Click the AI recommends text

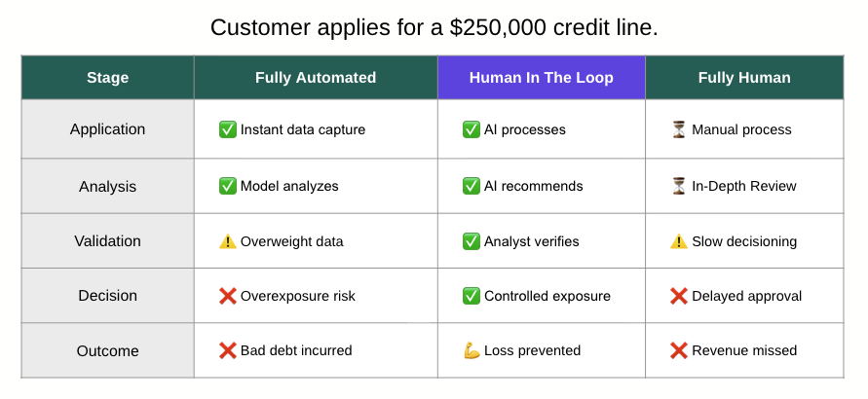coord(534,186)
